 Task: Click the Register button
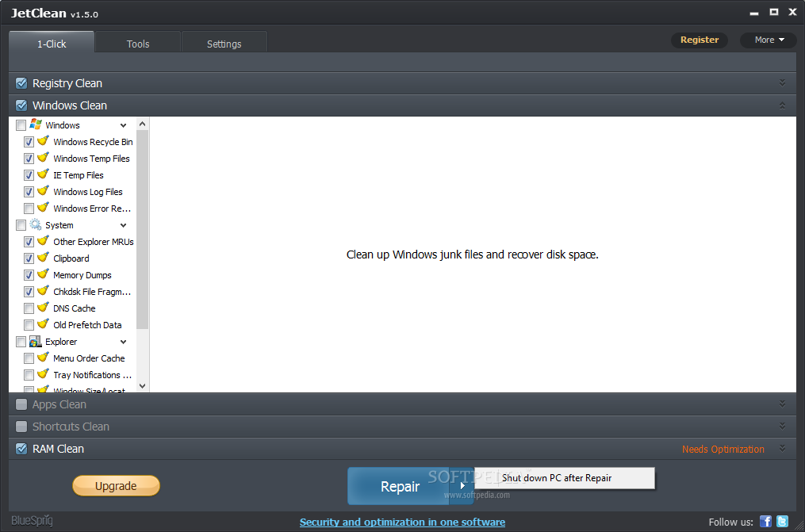click(x=700, y=40)
